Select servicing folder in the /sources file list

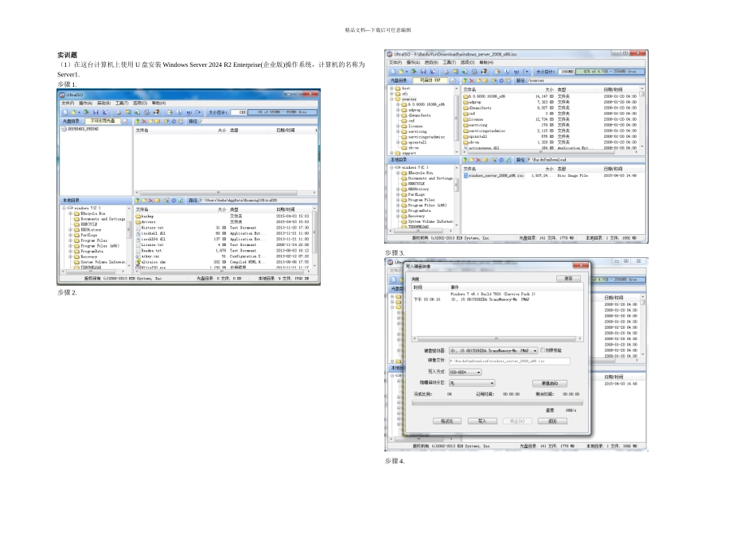[x=475, y=125]
